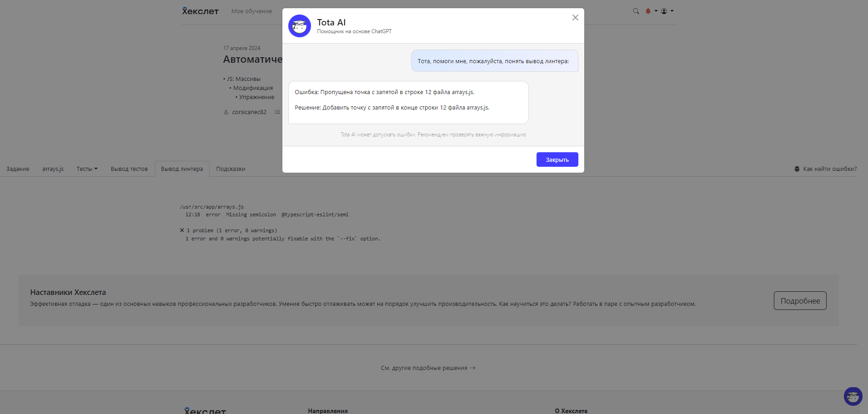Switch to the Задание tab
868x414 pixels.
pyautogui.click(x=18, y=169)
